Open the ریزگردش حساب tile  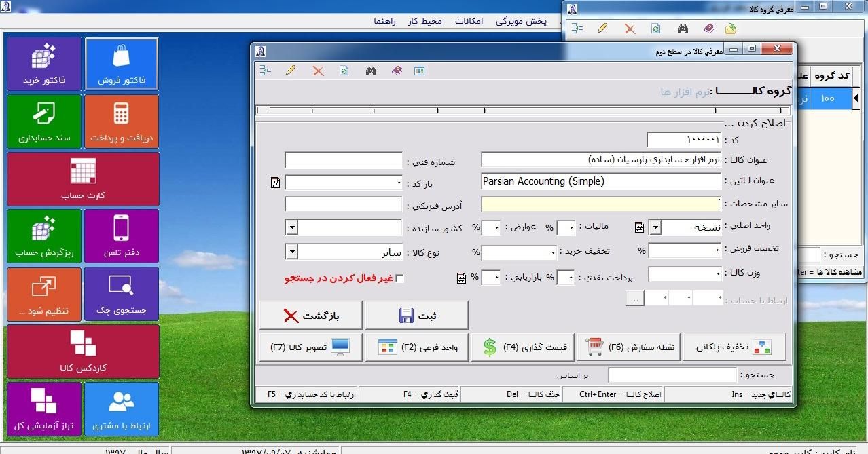pyautogui.click(x=44, y=236)
